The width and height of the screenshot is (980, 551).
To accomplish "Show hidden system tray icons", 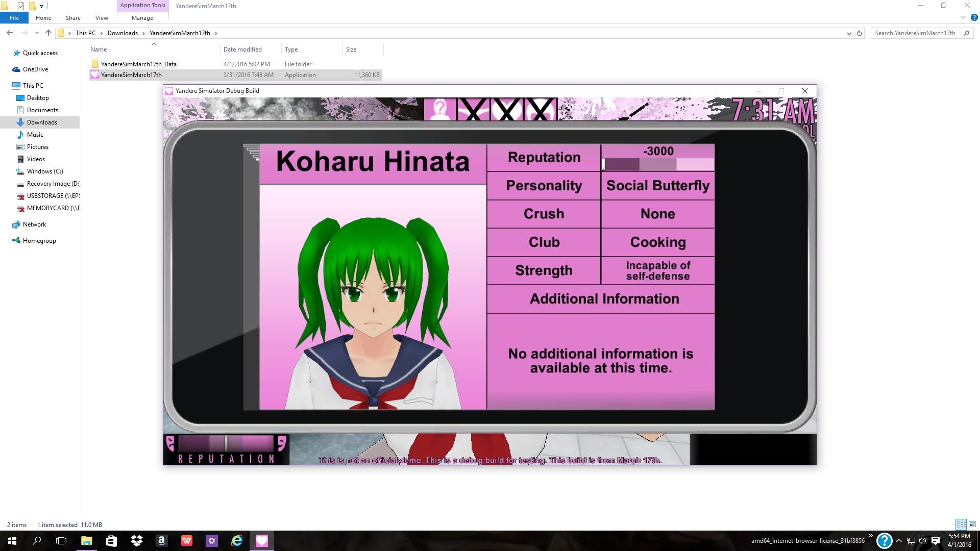I will 899,541.
